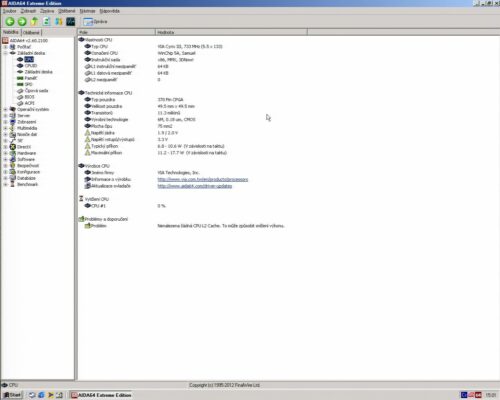The image size is (500, 400).
Task: Expand the Počítač tree node
Action: (x=5, y=47)
